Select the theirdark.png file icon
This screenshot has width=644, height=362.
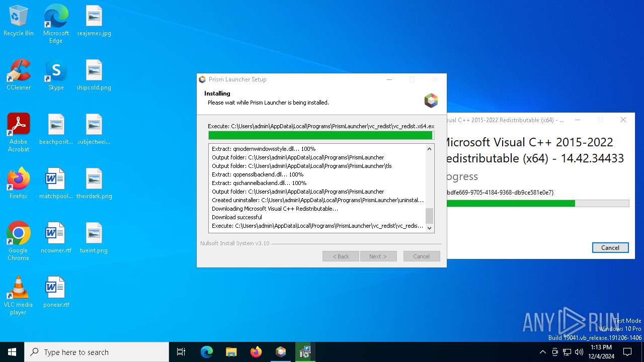94,184
